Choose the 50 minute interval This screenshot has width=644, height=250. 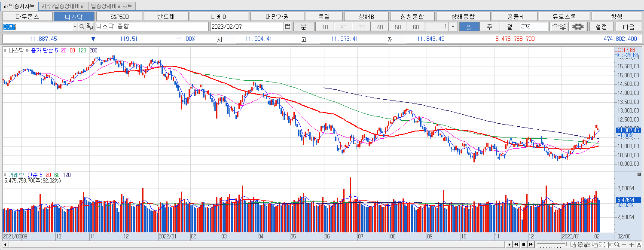tap(398, 27)
